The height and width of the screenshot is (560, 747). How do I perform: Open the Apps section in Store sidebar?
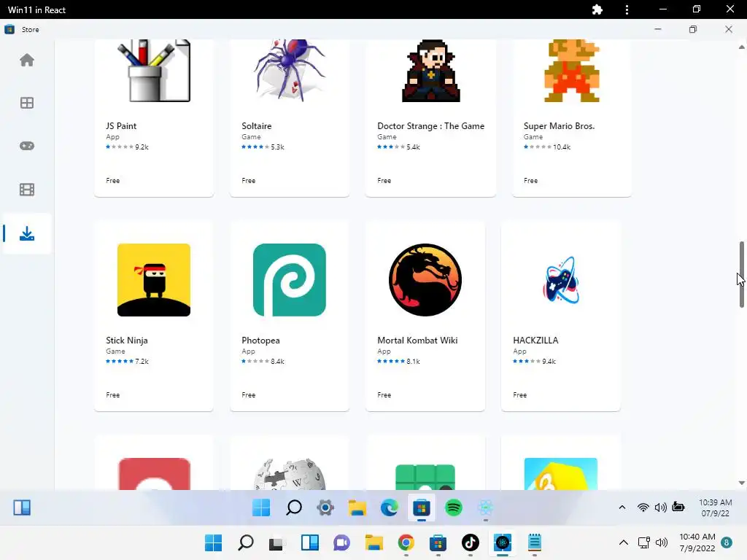(x=27, y=103)
